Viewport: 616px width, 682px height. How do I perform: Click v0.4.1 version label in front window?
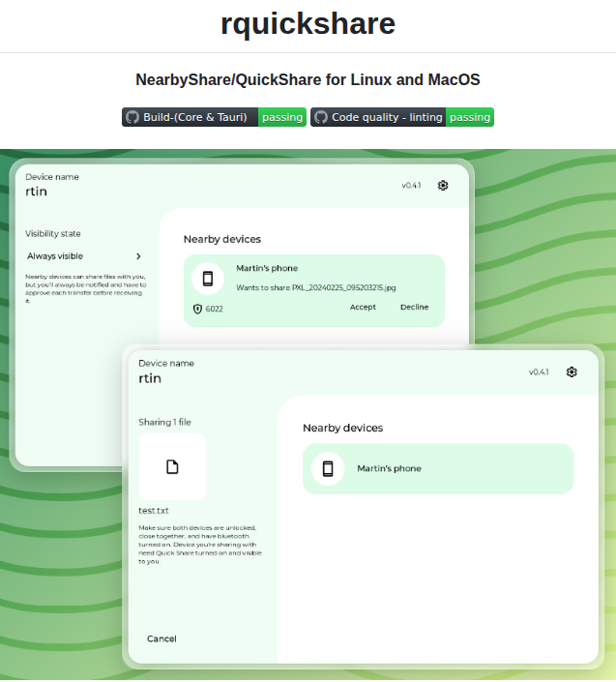(x=539, y=371)
